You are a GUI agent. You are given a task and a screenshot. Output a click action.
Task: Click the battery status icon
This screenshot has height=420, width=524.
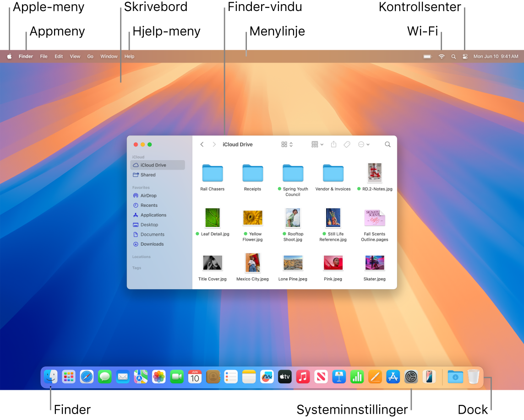click(427, 56)
